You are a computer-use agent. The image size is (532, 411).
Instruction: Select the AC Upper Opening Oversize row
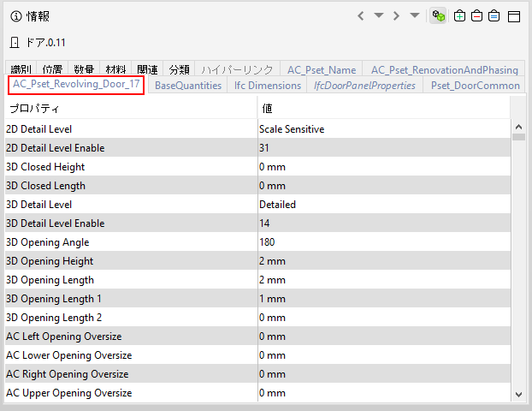[x=257, y=393]
